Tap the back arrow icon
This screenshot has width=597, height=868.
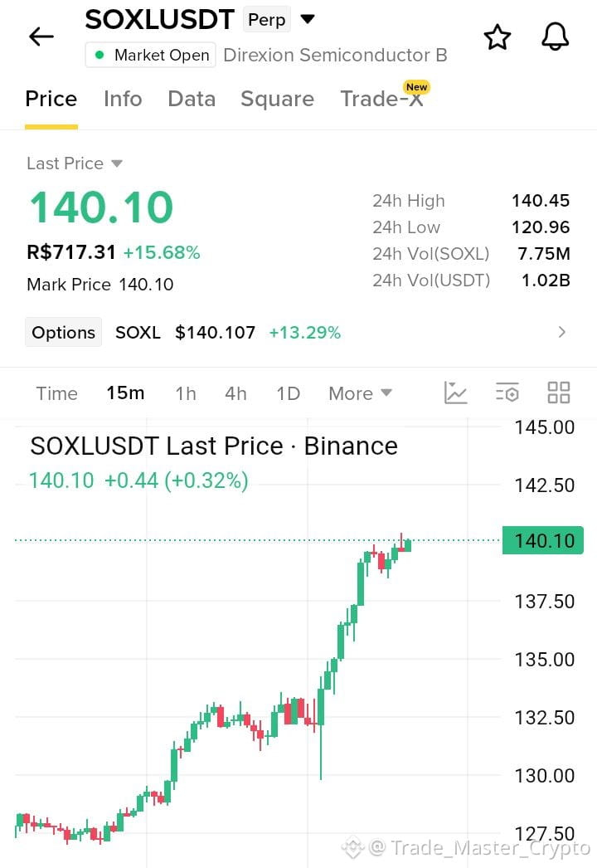pyautogui.click(x=41, y=37)
